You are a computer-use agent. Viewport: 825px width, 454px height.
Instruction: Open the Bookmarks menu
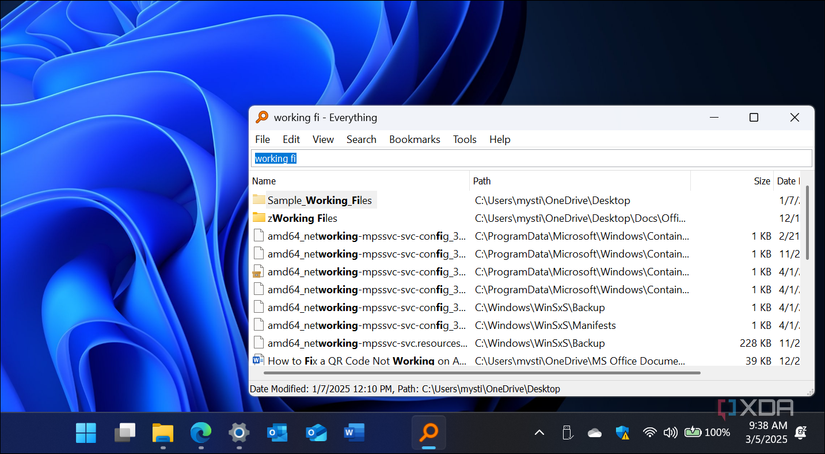(x=415, y=139)
